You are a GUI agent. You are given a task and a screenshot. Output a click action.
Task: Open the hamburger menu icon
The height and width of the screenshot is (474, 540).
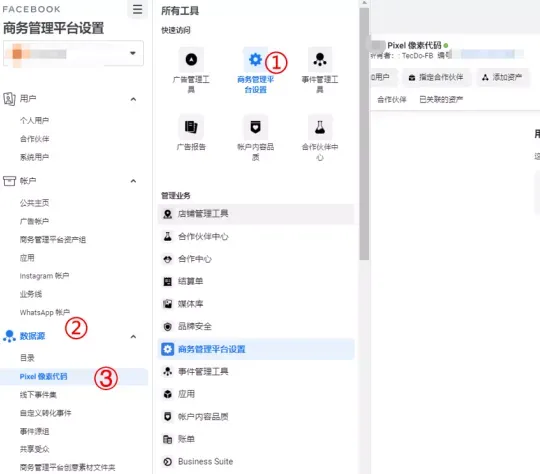click(x=137, y=9)
